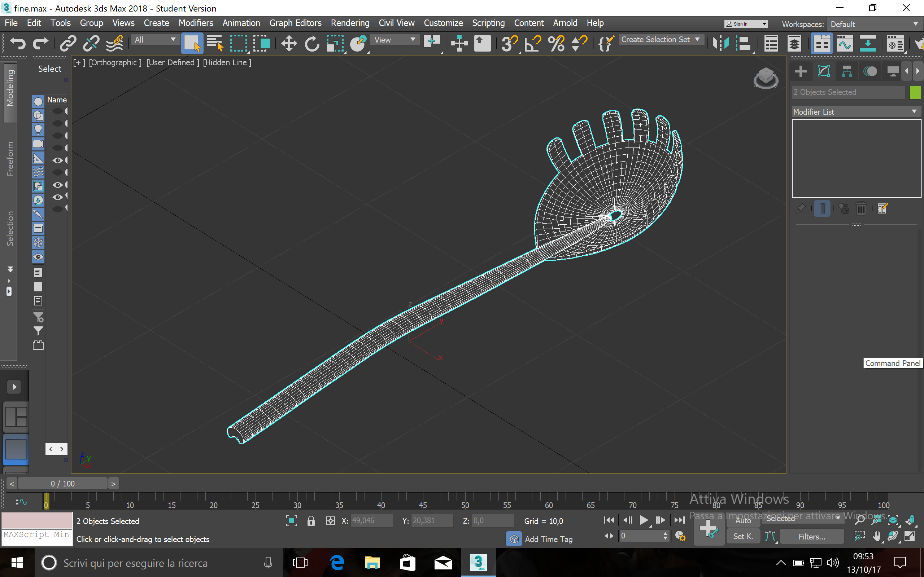Select the Rotate tool
The image size is (924, 577).
(x=311, y=43)
